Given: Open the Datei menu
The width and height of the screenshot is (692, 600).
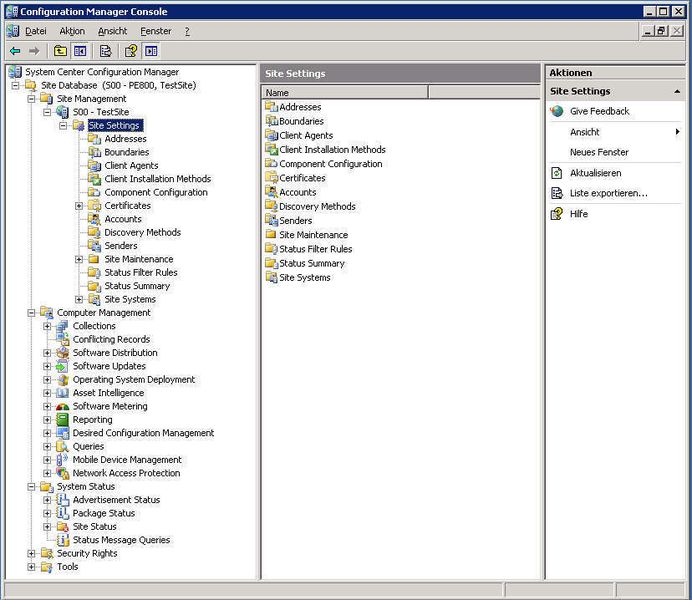Looking at the screenshot, I should (x=36, y=31).
